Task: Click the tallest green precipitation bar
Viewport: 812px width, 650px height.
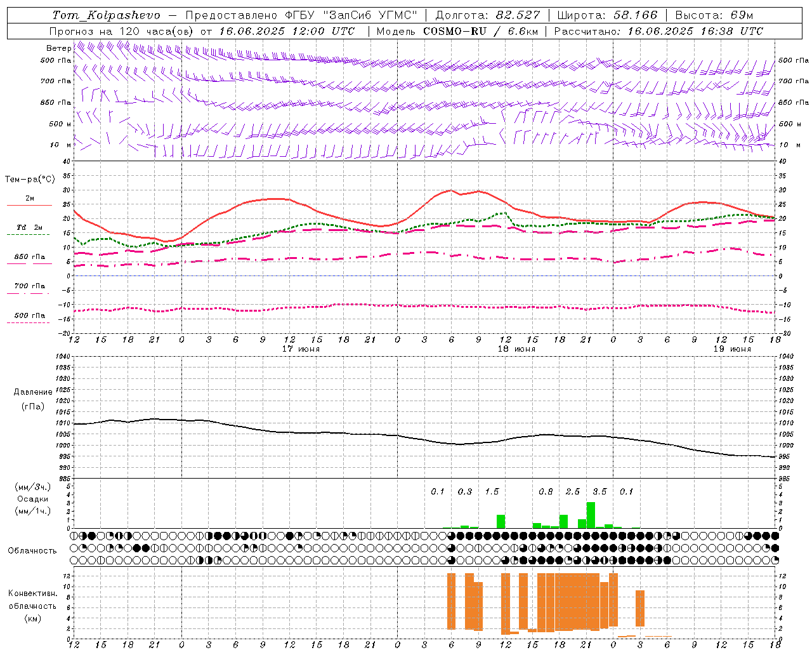Action: (591, 515)
